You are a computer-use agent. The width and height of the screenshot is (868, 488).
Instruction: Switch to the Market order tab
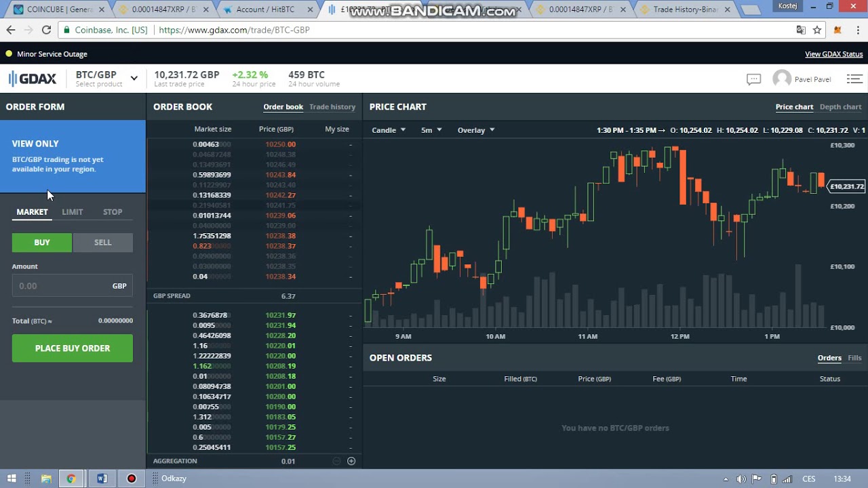point(32,212)
